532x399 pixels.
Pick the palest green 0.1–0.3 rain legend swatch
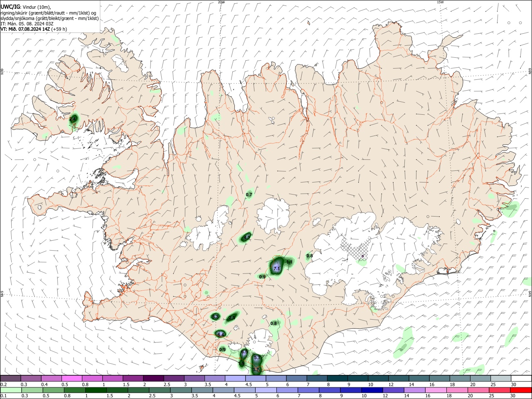(x=11, y=390)
